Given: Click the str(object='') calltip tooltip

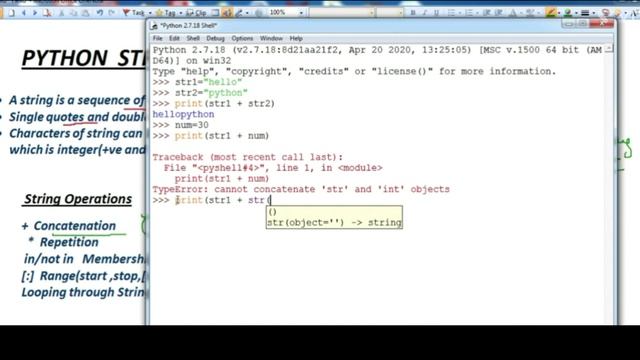Looking at the screenshot, I should (334, 217).
